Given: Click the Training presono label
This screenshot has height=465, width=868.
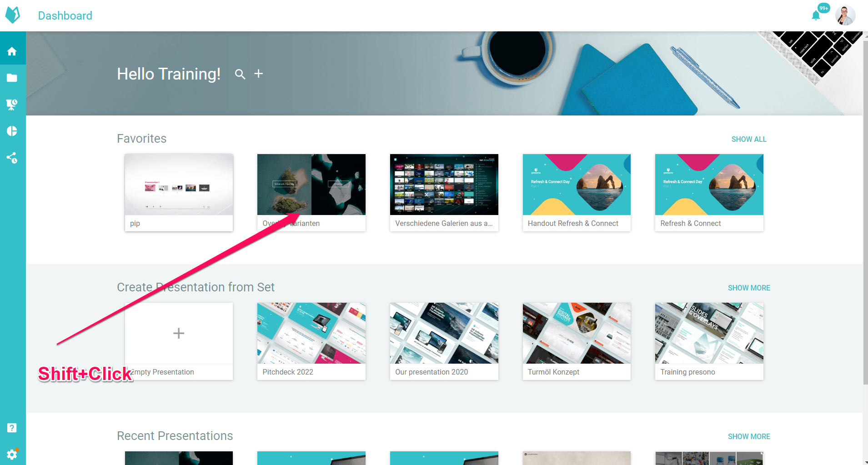Looking at the screenshot, I should tap(687, 372).
